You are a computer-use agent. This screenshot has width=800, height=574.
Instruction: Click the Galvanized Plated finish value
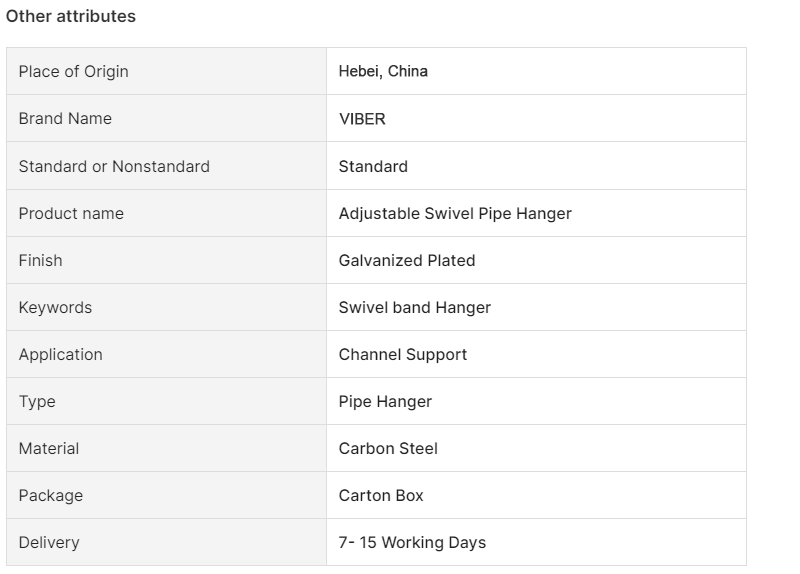coord(407,260)
